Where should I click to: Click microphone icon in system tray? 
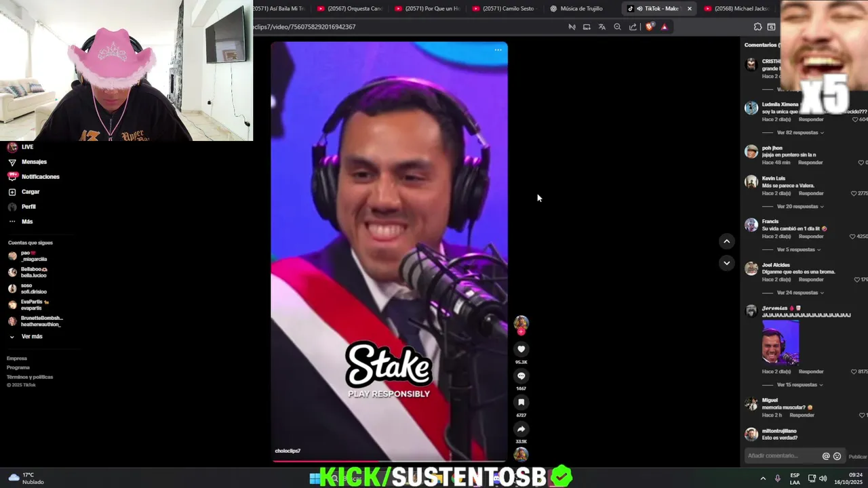[x=777, y=479]
